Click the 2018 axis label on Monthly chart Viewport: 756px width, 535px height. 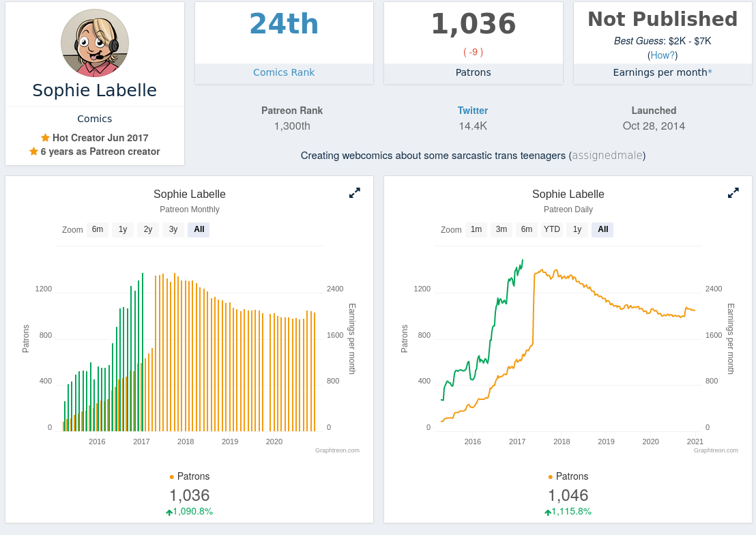click(186, 442)
